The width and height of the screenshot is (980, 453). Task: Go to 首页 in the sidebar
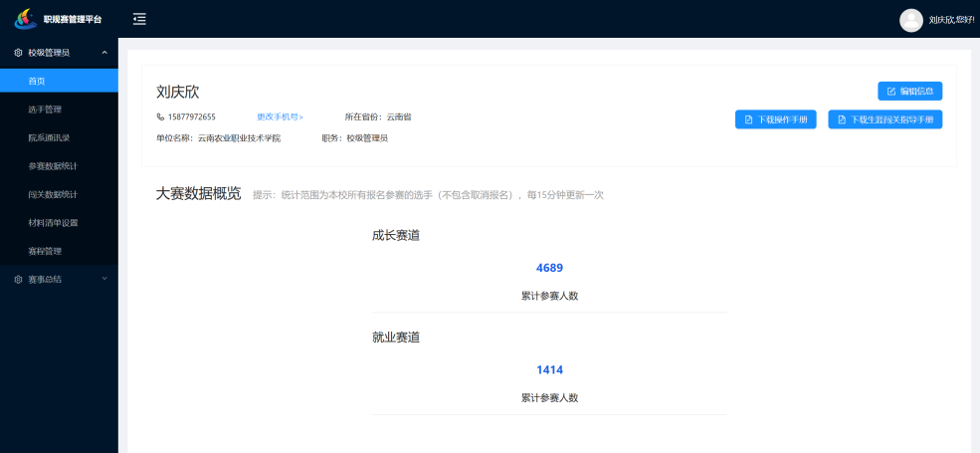(x=37, y=81)
